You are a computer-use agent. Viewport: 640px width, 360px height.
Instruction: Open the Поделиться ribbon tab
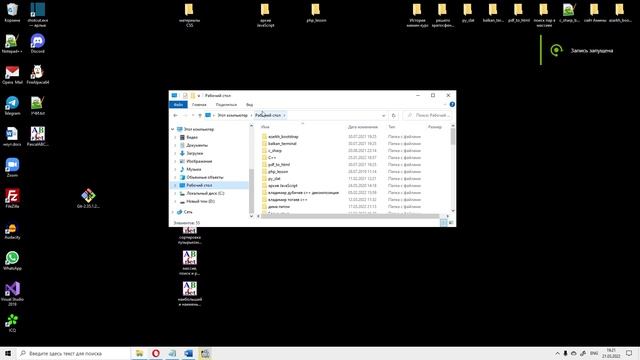(x=226, y=105)
